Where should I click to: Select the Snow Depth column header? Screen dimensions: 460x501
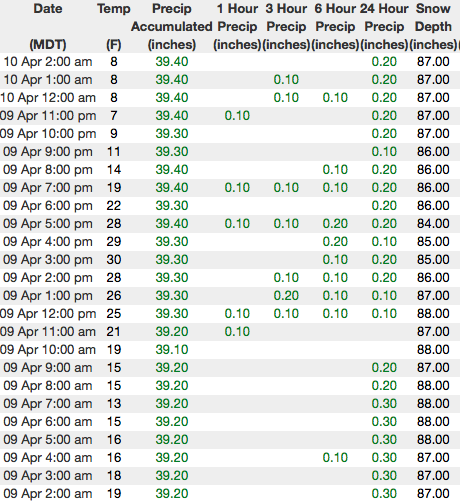pyautogui.click(x=433, y=26)
